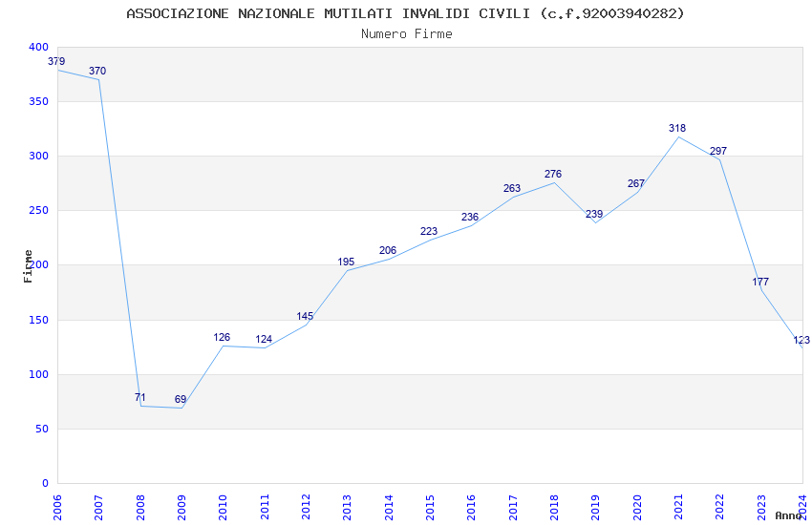Click the x-axis year label 2014

389,508
